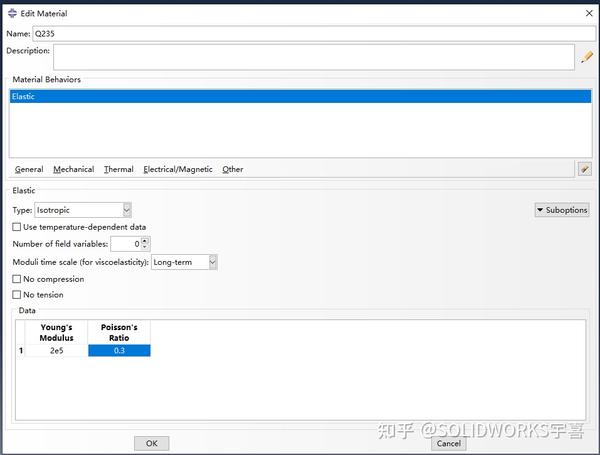Screen dimensions: 600x455
Task: Click inside the Description text box
Action: (x=314, y=57)
